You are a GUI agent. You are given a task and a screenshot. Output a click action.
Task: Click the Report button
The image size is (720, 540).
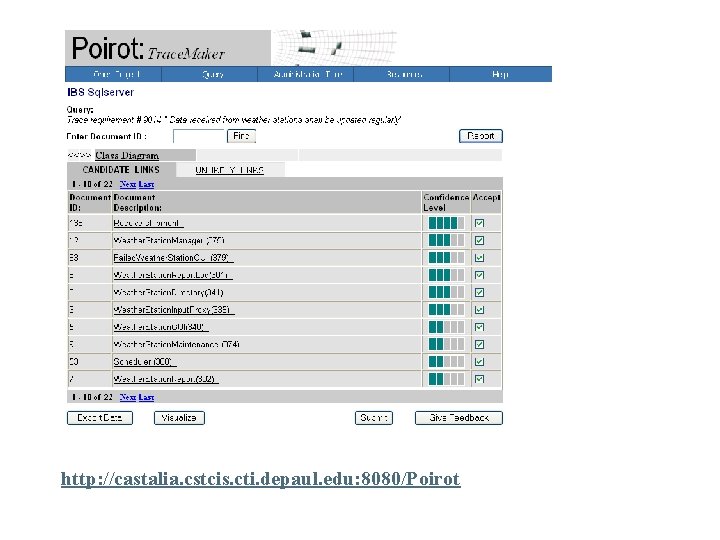481,136
